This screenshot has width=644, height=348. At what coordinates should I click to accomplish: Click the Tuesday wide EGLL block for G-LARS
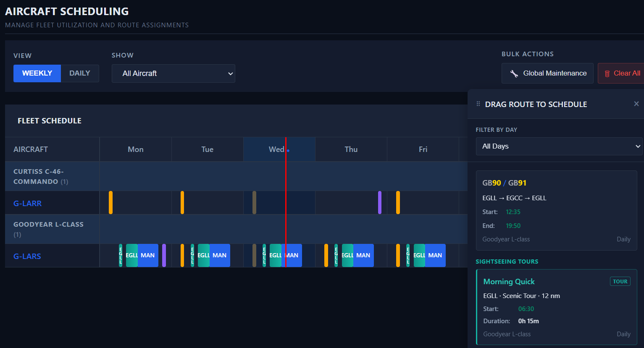pyautogui.click(x=204, y=255)
